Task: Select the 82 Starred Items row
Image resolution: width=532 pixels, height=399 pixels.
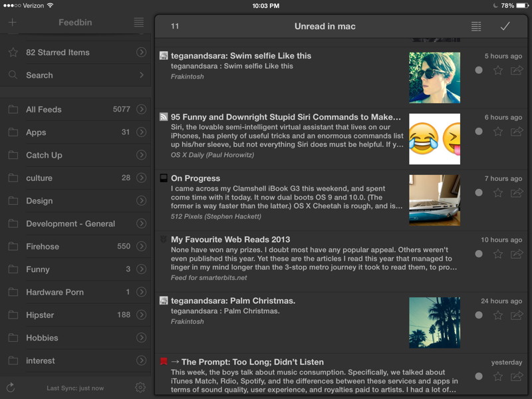Action: pyautogui.click(x=75, y=53)
